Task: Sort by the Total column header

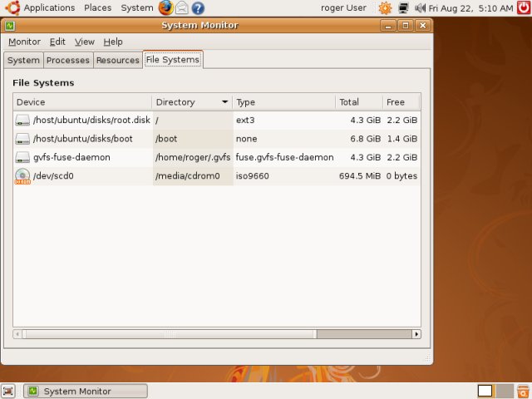Action: click(359, 102)
